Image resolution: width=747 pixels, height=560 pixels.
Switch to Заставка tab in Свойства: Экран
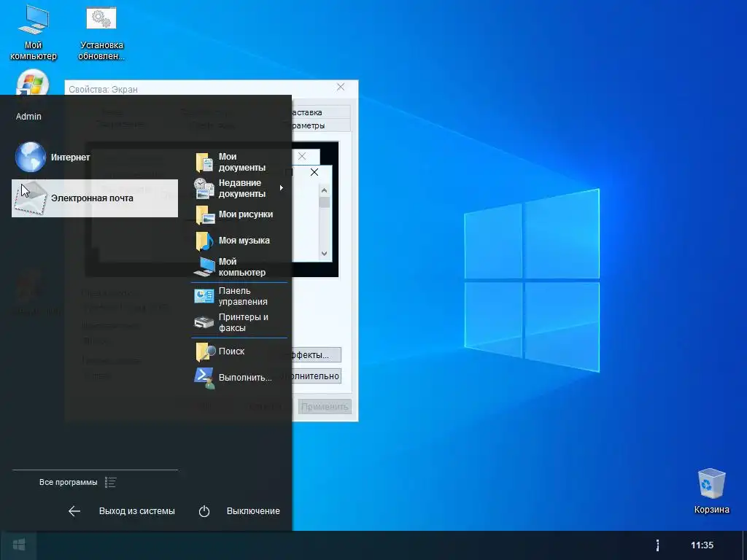point(320,112)
